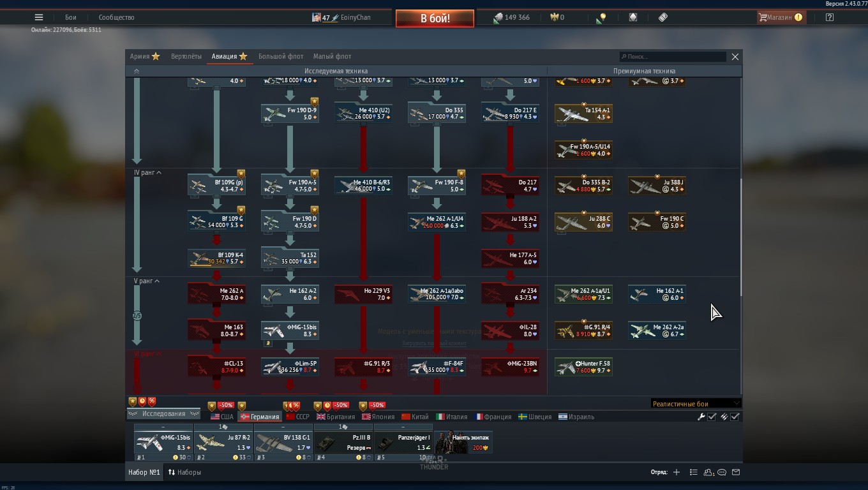This screenshot has height=490, width=868.
Task: Collapse the V ранг section
Action: point(146,281)
